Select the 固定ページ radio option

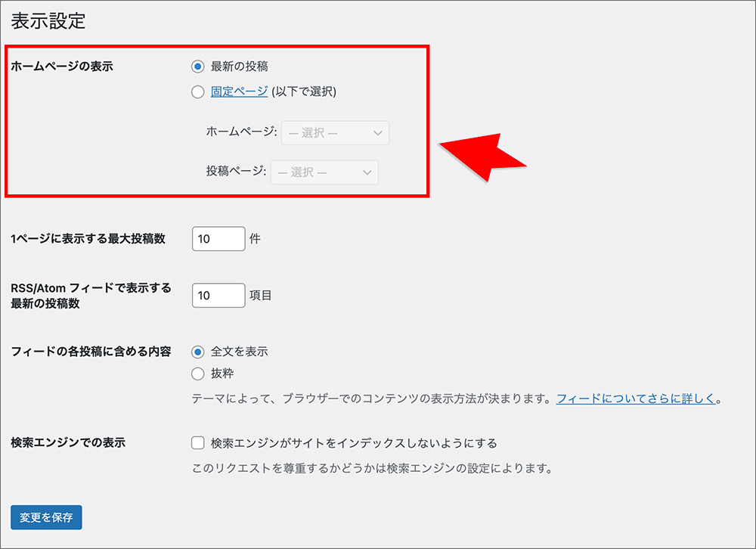pos(197,91)
